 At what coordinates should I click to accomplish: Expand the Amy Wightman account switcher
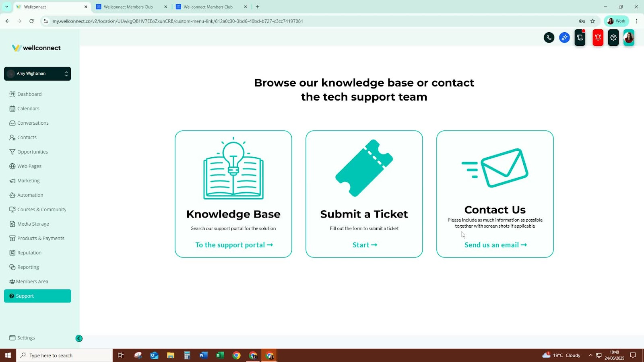pos(37,74)
